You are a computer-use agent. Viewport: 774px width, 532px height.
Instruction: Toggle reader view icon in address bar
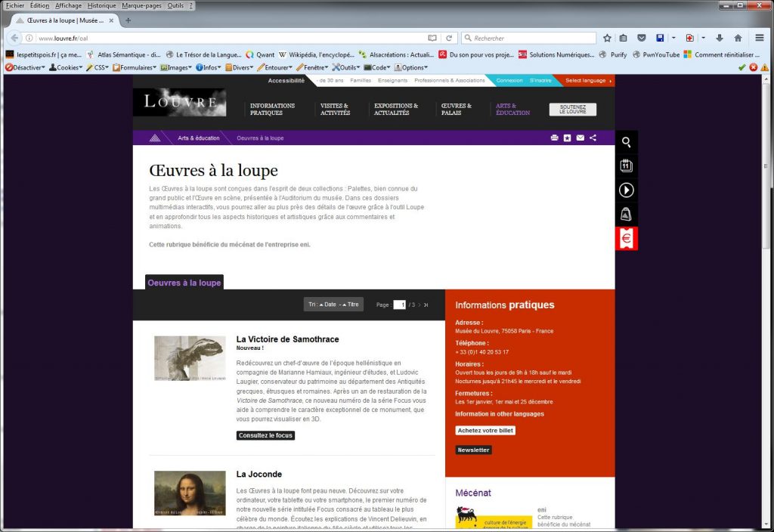(432, 38)
